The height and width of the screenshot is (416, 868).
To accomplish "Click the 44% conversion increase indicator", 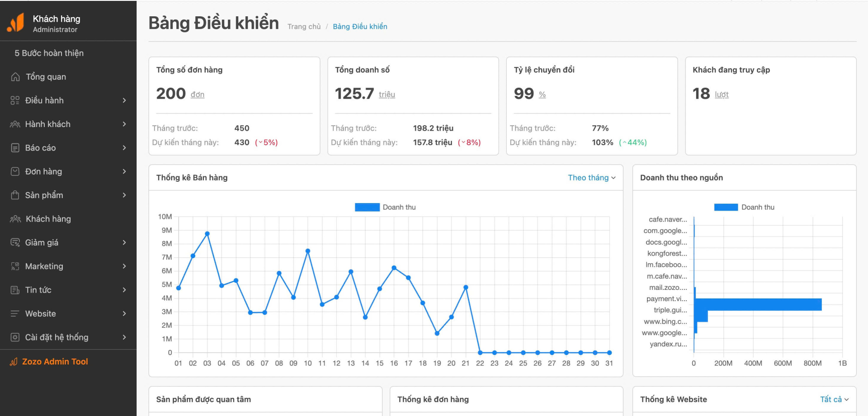I will (x=633, y=142).
